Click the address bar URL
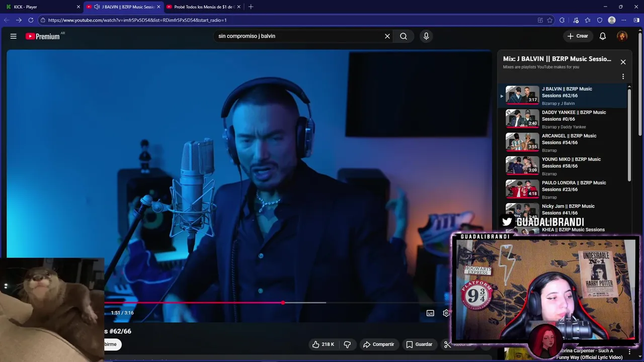Image resolution: width=644 pixels, height=362 pixels. point(137,20)
